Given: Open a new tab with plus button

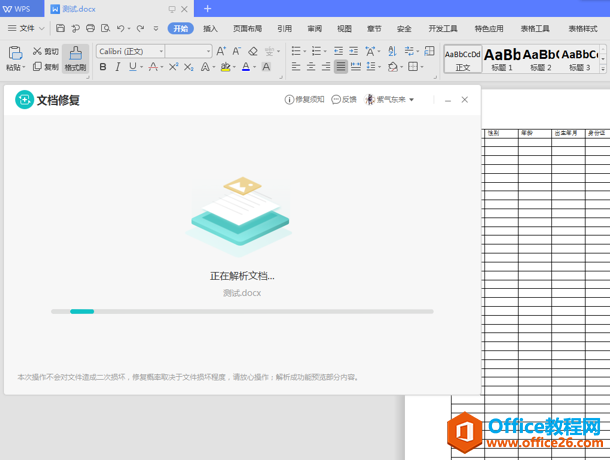Looking at the screenshot, I should [207, 9].
